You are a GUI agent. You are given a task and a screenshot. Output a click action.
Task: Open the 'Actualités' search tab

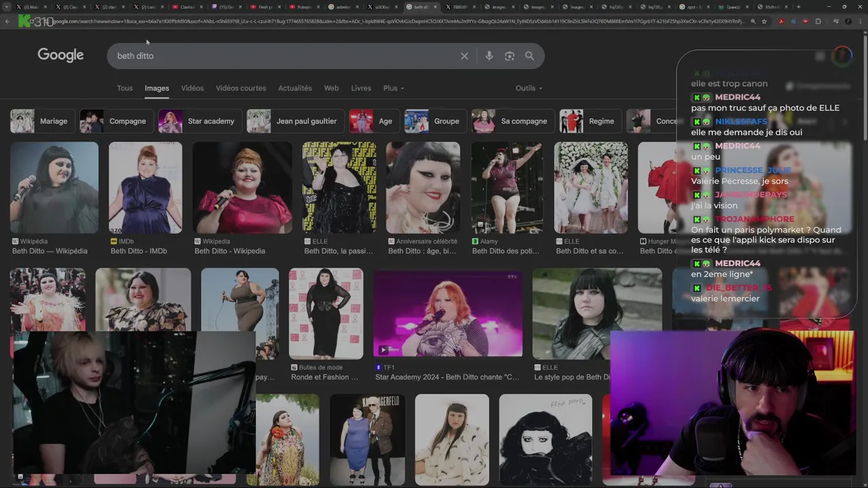[295, 88]
